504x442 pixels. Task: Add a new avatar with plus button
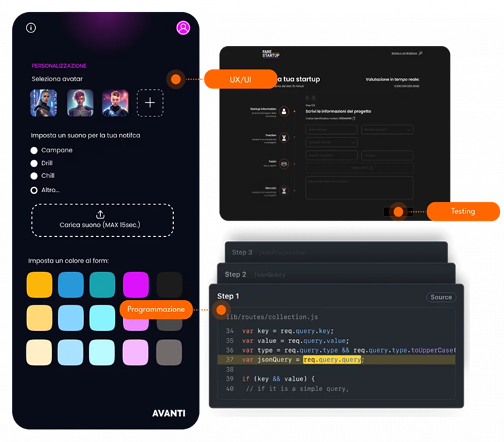[x=150, y=103]
